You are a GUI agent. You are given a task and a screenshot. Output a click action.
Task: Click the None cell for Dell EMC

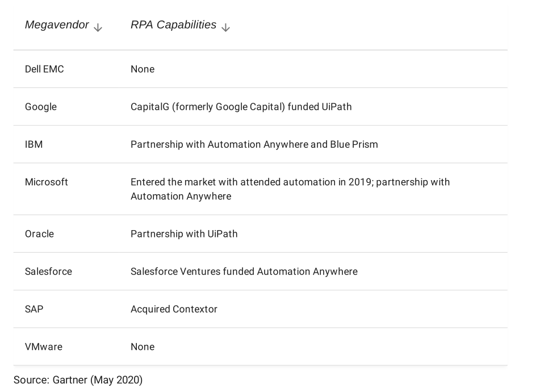[x=143, y=69]
